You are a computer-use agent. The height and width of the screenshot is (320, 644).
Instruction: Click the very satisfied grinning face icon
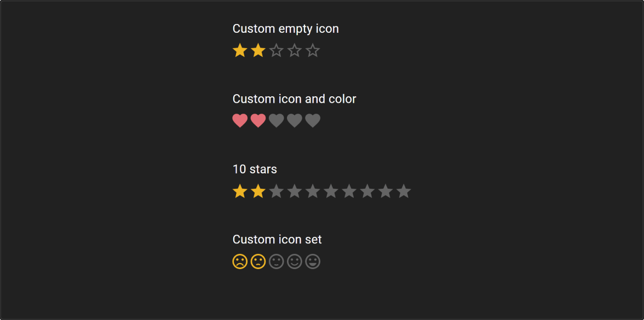[x=313, y=262]
